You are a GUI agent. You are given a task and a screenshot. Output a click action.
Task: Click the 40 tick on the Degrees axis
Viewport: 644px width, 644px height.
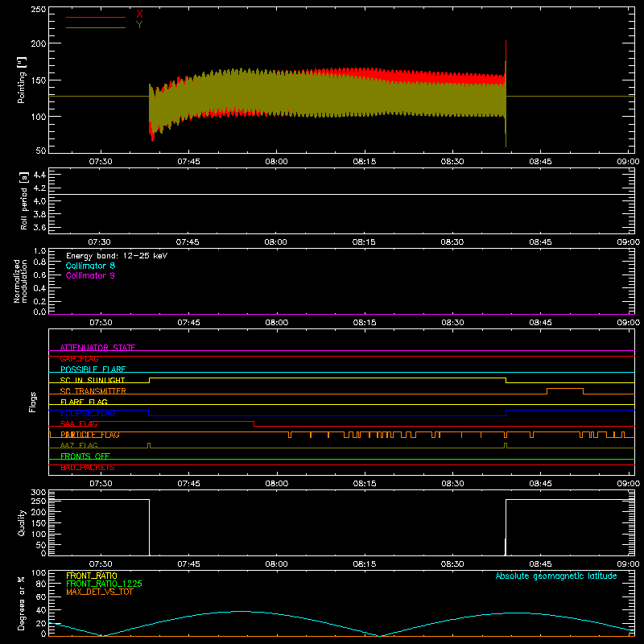[41, 611]
